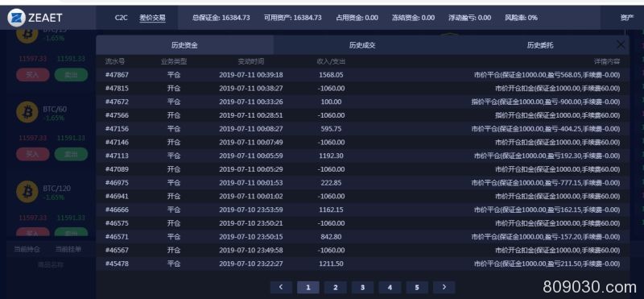This screenshot has height=299, width=644.
Task: Click the detail text with 盈亏-900.00
Action: (x=546, y=102)
